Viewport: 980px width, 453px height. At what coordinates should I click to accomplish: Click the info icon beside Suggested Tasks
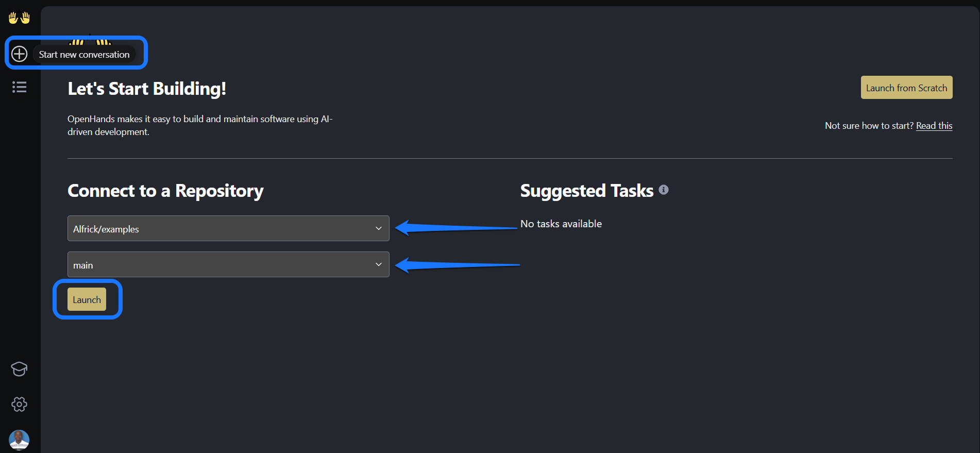click(664, 190)
